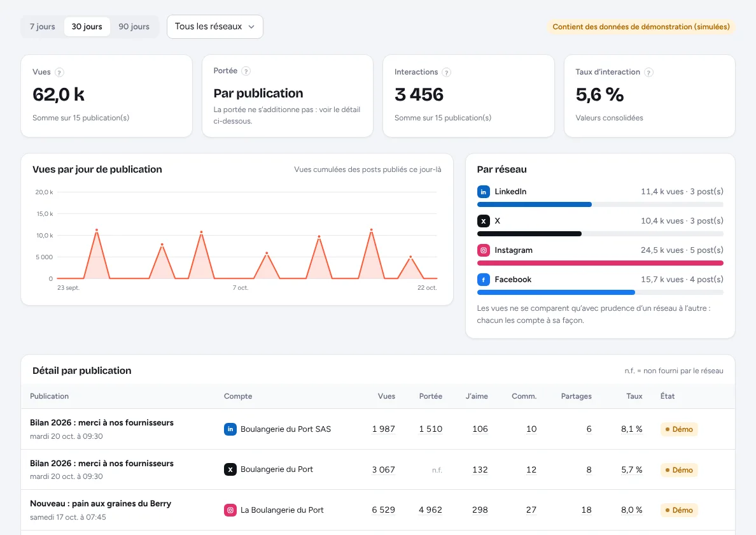Click the Comm. column header
756x535 pixels.
[524, 396]
